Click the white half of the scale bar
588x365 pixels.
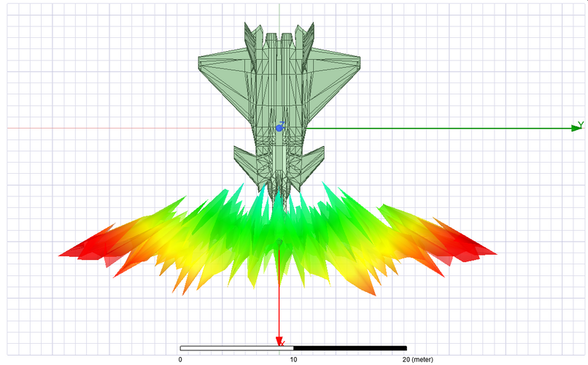(x=236, y=348)
